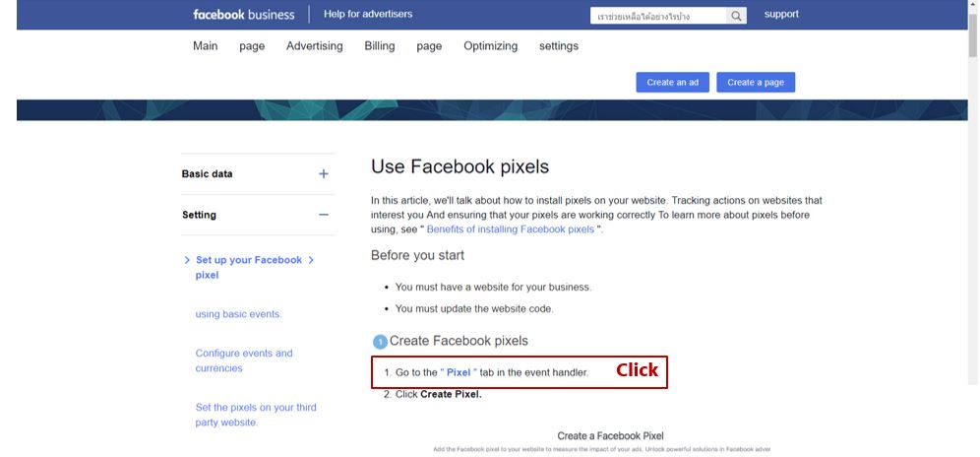Go to the Optimizing menu item
The width and height of the screenshot is (980, 457).
491,45
